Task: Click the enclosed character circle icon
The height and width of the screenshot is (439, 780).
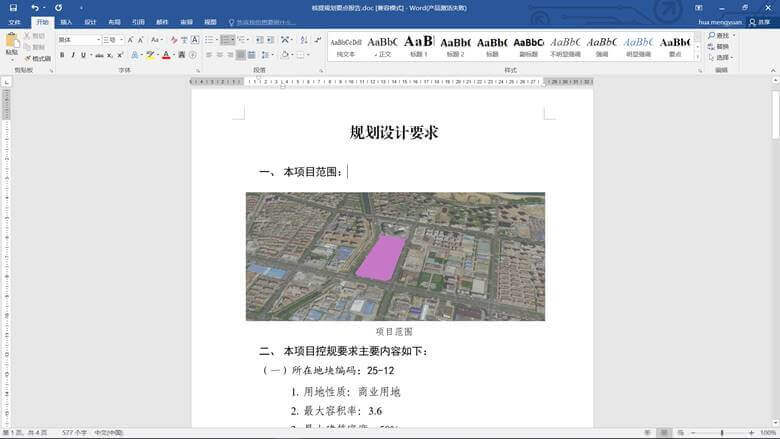Action: click(193, 55)
